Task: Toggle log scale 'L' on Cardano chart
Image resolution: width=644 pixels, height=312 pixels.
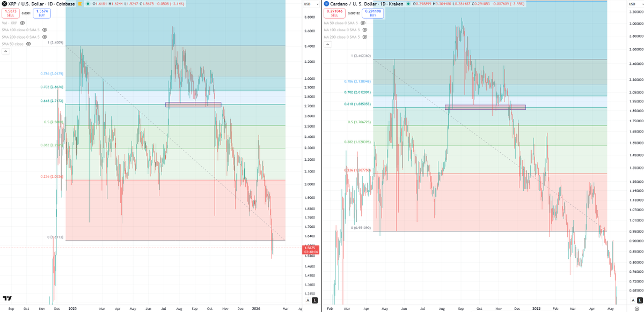Action: (639, 300)
